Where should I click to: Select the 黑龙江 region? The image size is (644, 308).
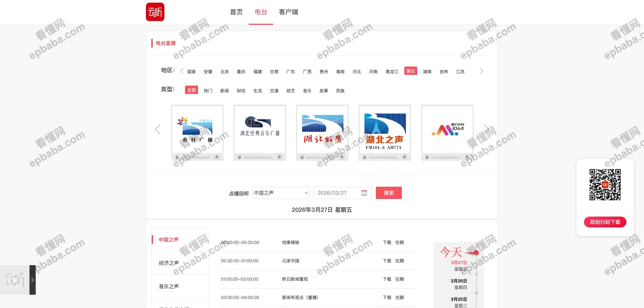pos(392,72)
